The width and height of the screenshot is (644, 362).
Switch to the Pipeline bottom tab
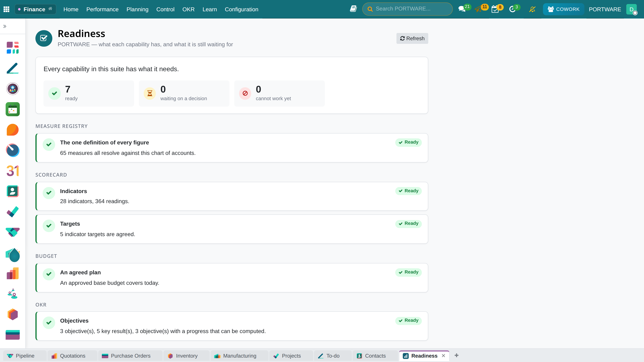25,356
